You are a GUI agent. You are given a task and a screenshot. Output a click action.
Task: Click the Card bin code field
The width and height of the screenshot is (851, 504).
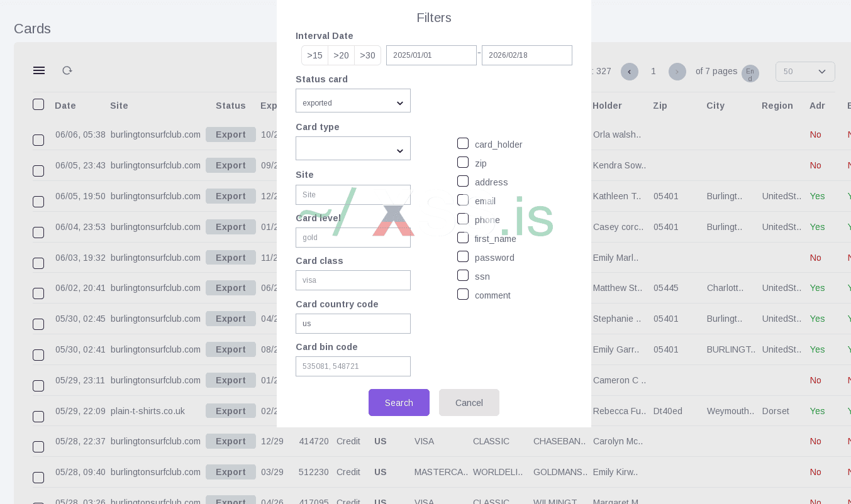[353, 366]
